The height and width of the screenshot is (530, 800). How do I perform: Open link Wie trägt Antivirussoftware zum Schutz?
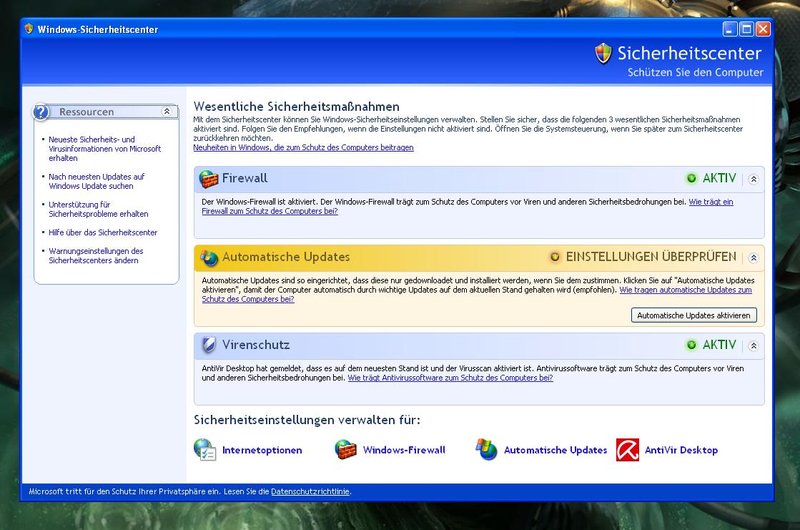coord(450,378)
